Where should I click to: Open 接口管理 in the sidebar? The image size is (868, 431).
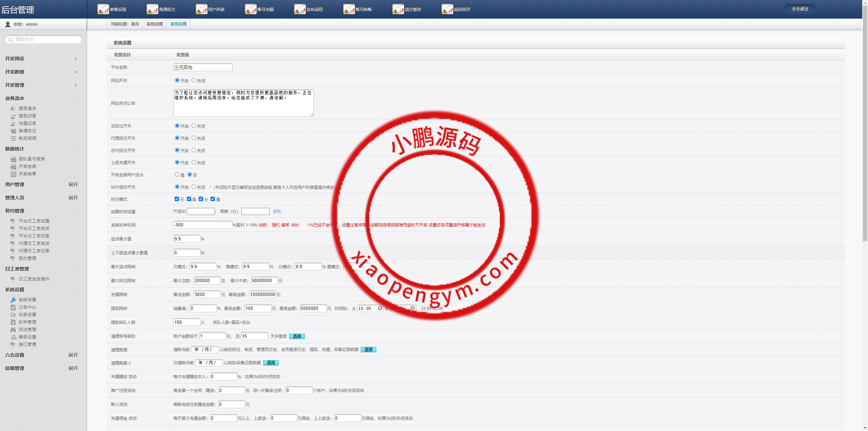[x=27, y=345]
